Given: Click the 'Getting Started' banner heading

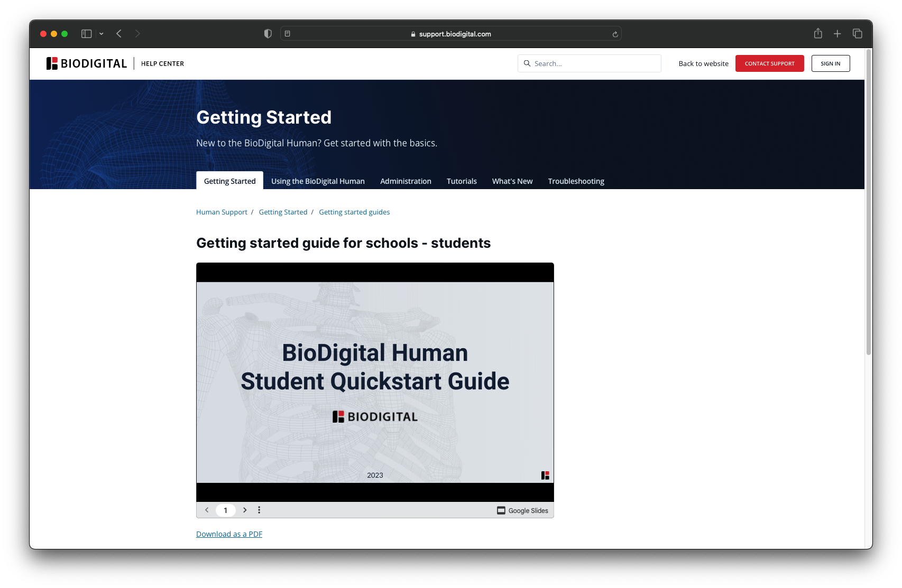Looking at the screenshot, I should pyautogui.click(x=264, y=117).
